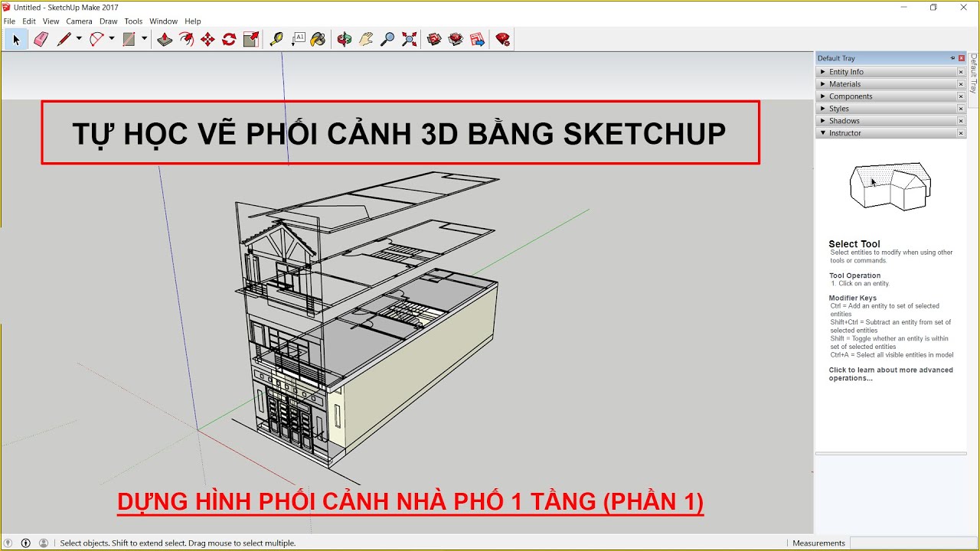Close the Materials panel

click(x=961, y=84)
